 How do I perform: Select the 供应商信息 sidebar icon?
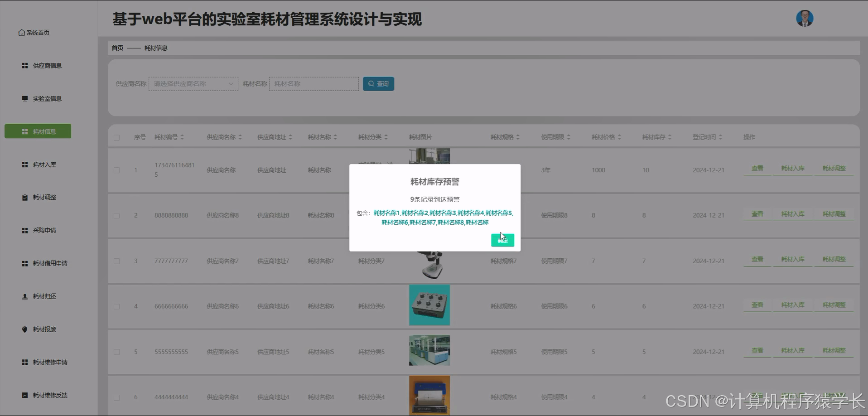coord(25,65)
